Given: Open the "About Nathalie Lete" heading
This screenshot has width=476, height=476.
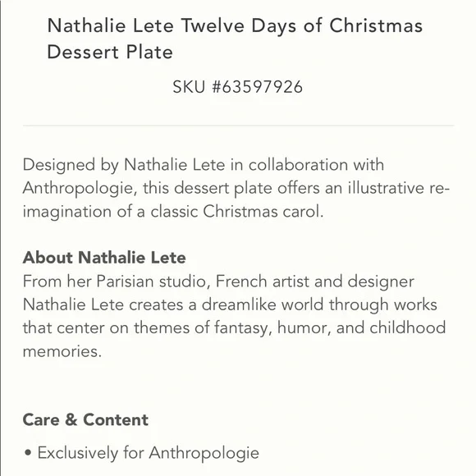Looking at the screenshot, I should pyautogui.click(x=104, y=258).
